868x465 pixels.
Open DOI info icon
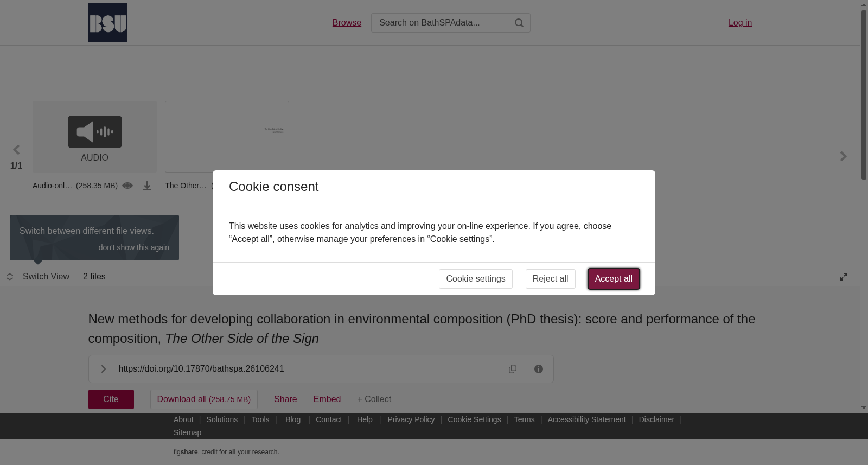coord(539,369)
